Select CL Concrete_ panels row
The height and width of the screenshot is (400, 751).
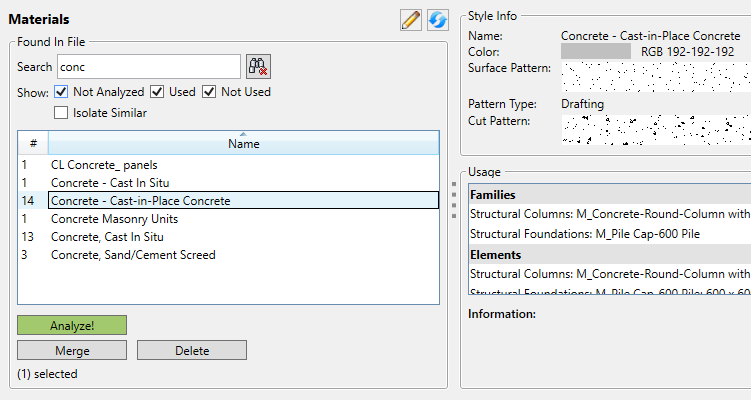click(228, 165)
